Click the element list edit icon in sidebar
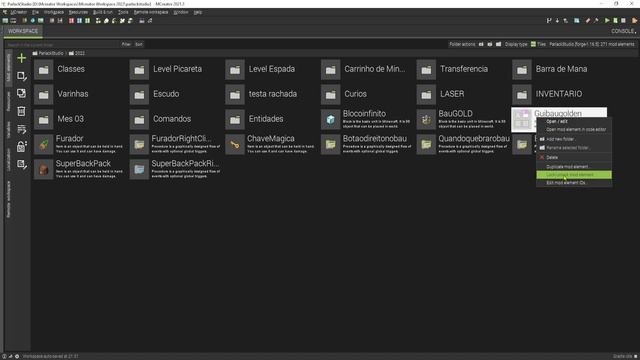Viewport: 640px width, 360px height. (22, 129)
